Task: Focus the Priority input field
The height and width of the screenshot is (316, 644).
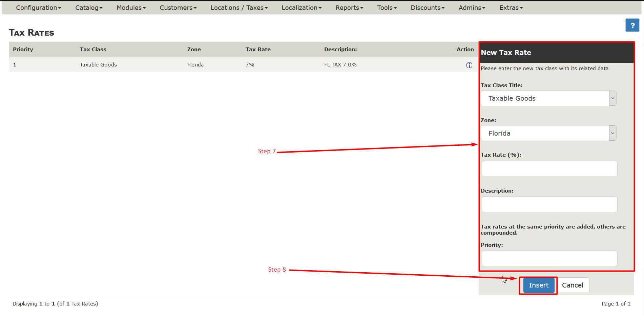Action: pos(549,258)
